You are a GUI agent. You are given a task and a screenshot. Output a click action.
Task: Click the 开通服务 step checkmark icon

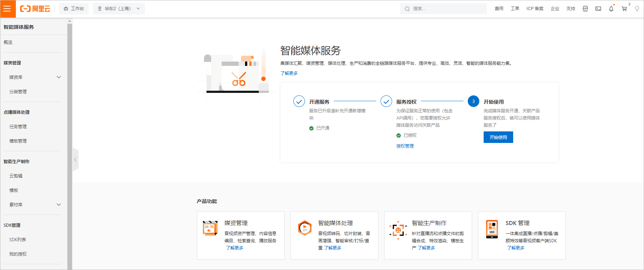tap(299, 102)
